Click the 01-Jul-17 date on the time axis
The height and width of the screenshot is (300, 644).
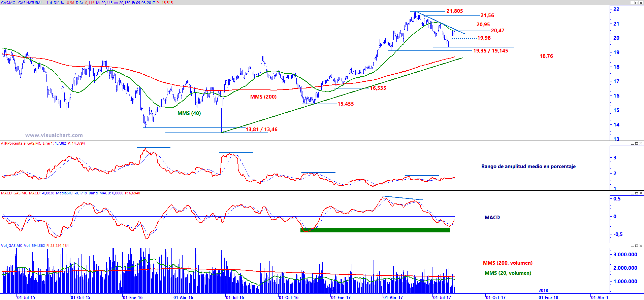pyautogui.click(x=442, y=297)
